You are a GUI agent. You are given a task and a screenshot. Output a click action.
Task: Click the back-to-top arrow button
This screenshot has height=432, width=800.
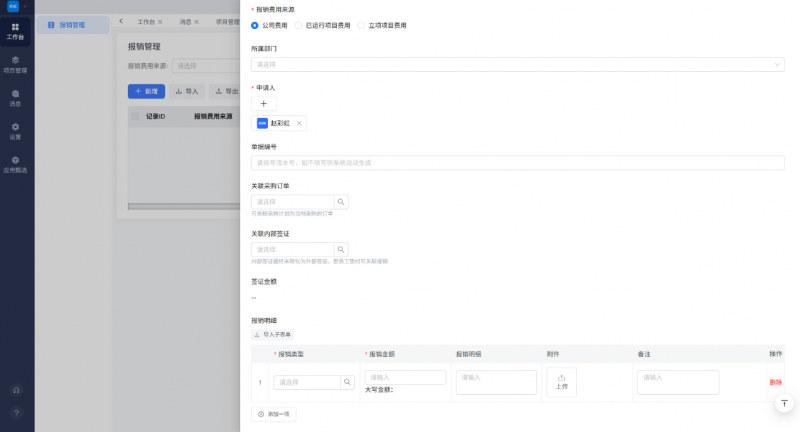coord(784,403)
